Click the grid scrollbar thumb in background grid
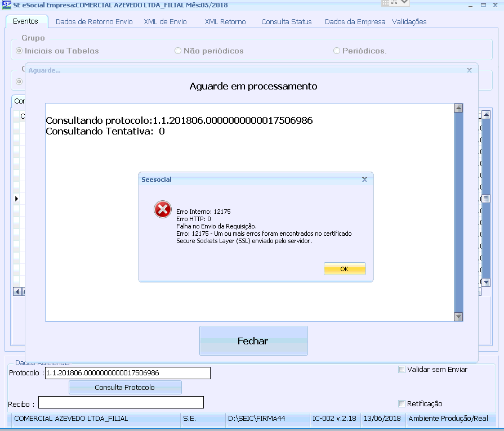The width and height of the screenshot is (504, 431). tap(486, 199)
